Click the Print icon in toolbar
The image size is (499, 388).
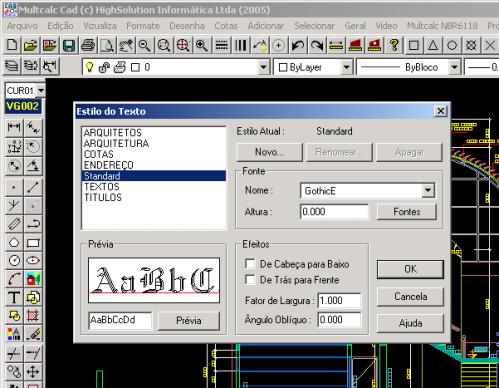(88, 45)
